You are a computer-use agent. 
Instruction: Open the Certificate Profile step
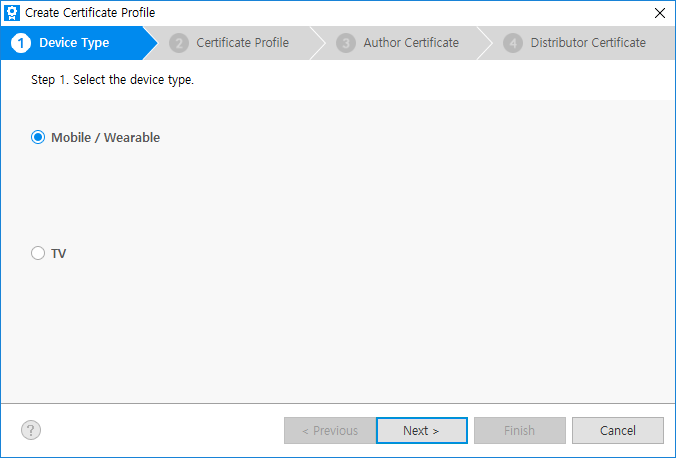pyautogui.click(x=242, y=43)
